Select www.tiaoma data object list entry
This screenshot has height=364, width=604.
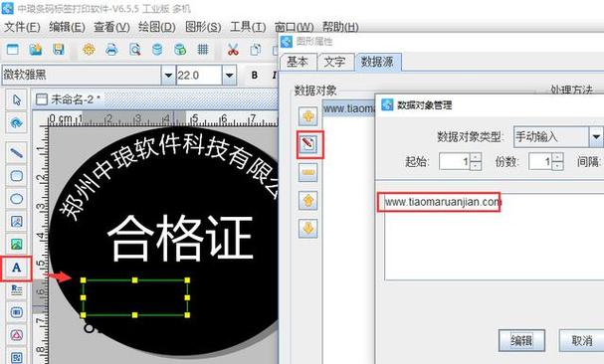coord(348,108)
